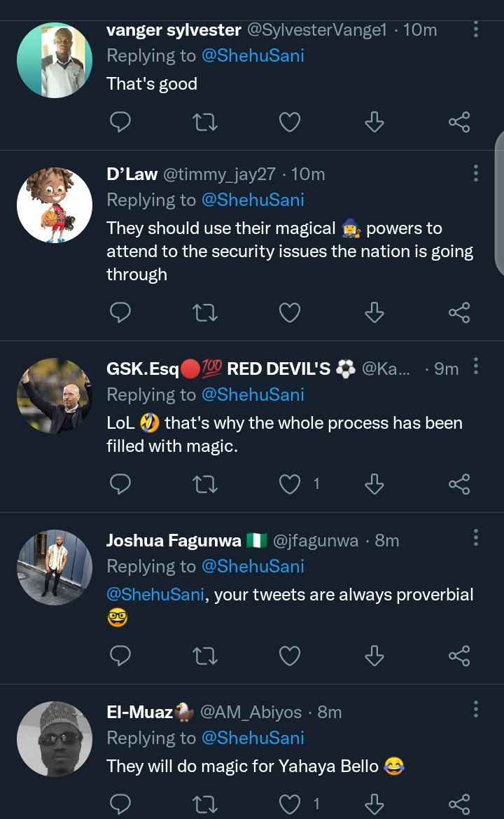Share D'Law's tweet
Screen dimensions: 504x819
tap(459, 312)
